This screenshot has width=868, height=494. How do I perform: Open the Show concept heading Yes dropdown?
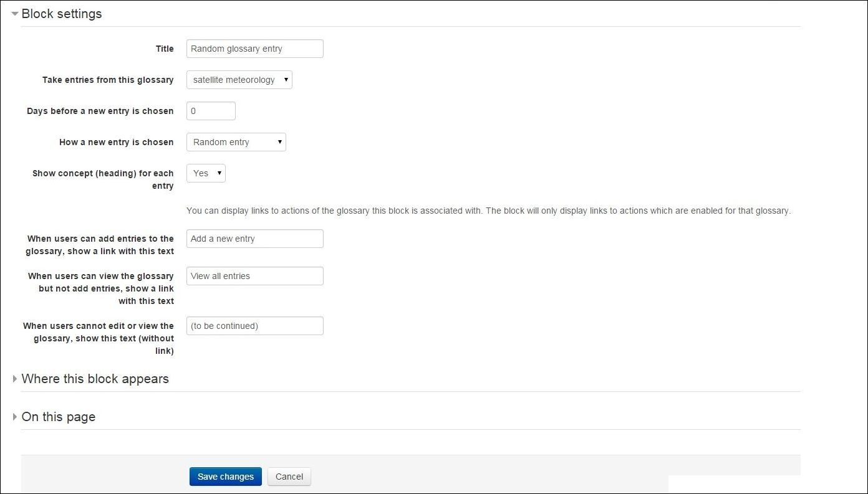pyautogui.click(x=206, y=173)
